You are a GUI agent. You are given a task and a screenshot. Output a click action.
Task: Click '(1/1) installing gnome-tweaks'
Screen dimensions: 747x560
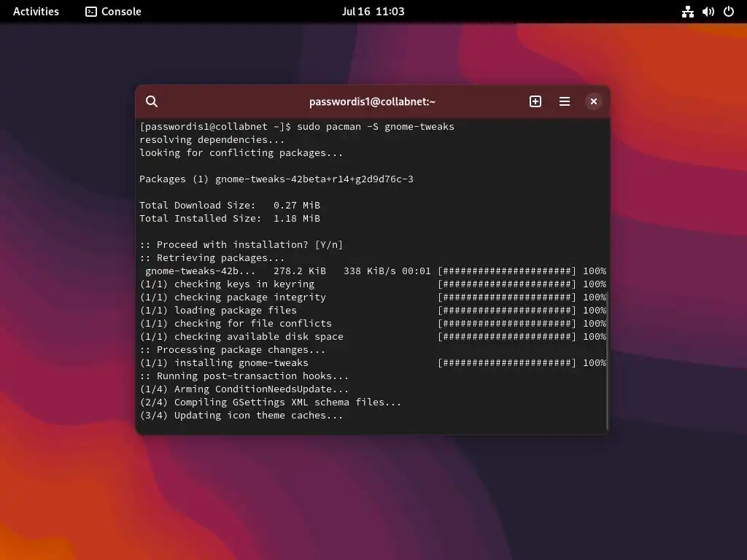click(224, 363)
